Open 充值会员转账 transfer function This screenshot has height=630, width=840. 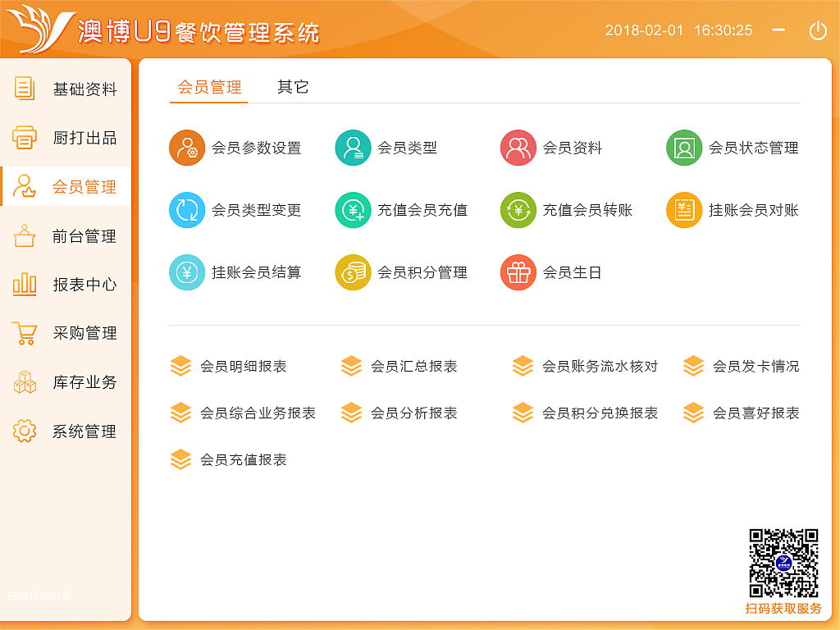pyautogui.click(x=518, y=210)
